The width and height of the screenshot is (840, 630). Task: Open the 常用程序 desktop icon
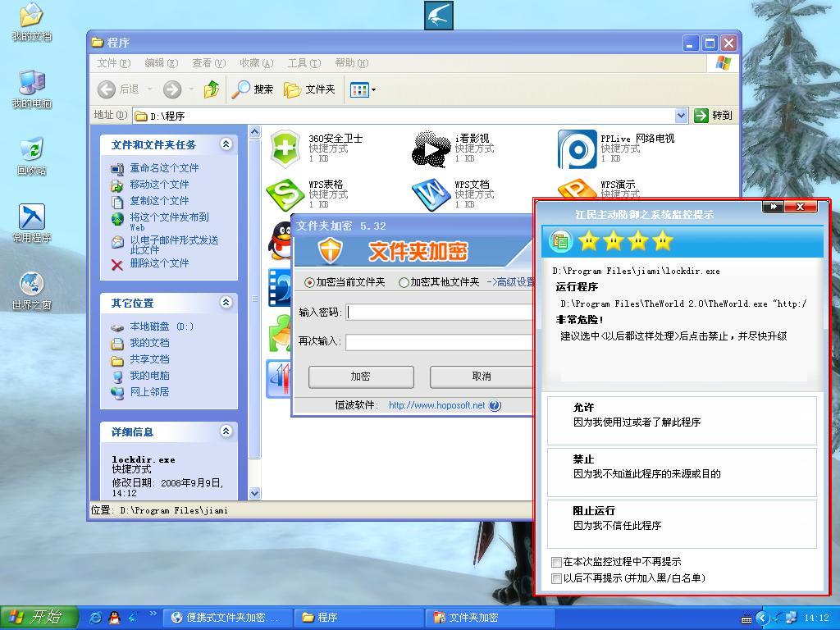point(32,223)
